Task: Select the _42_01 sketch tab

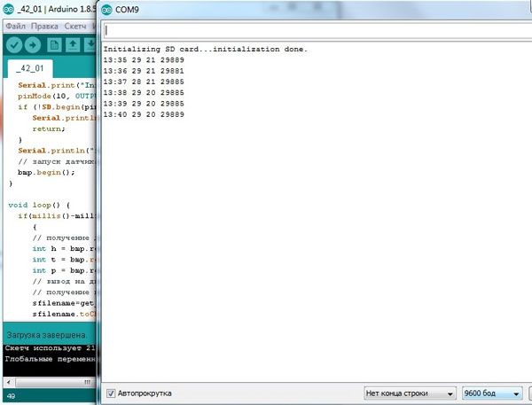Action: click(30, 69)
